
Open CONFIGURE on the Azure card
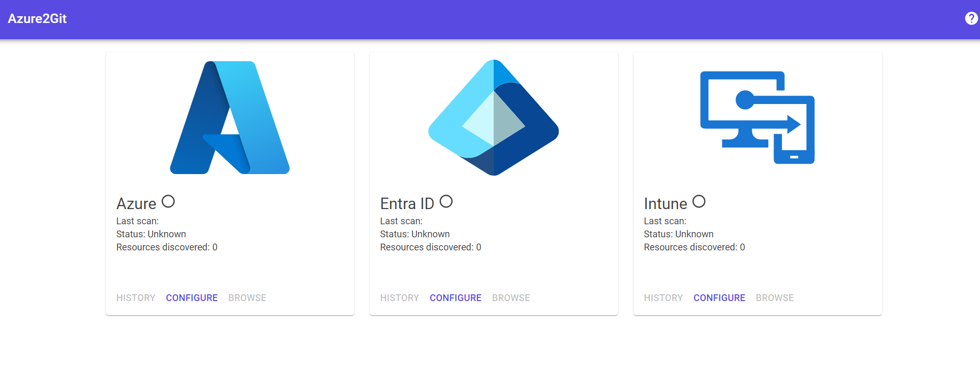[x=192, y=298]
